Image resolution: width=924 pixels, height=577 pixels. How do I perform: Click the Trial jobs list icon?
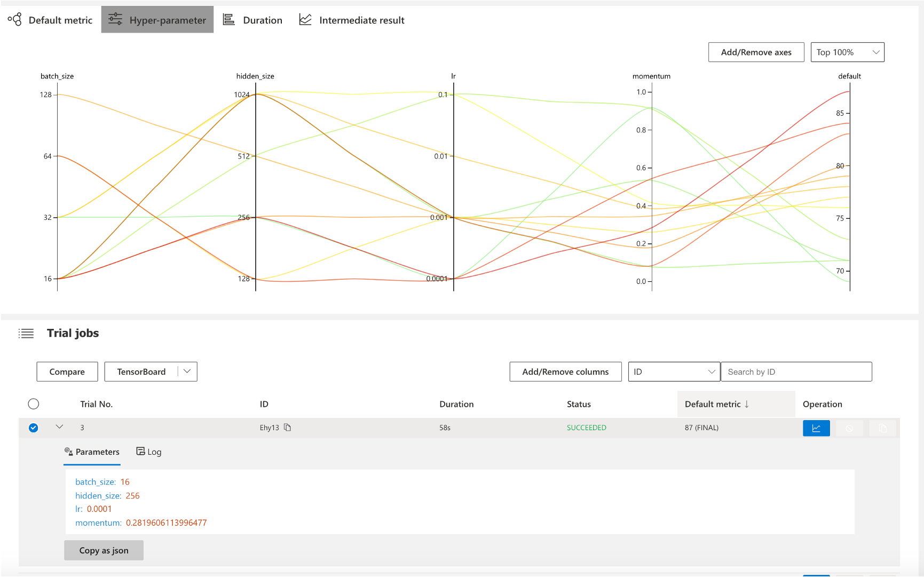[26, 334]
